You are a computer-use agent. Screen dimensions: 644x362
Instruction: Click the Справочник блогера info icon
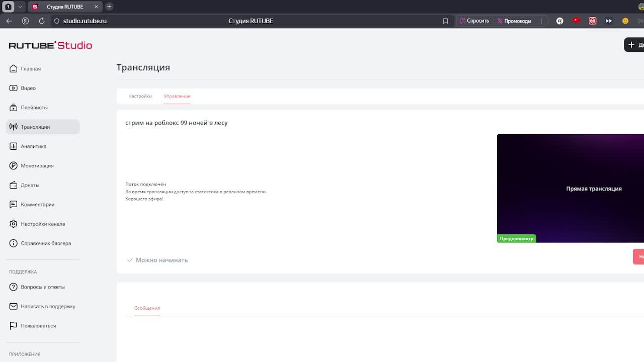[x=13, y=243]
